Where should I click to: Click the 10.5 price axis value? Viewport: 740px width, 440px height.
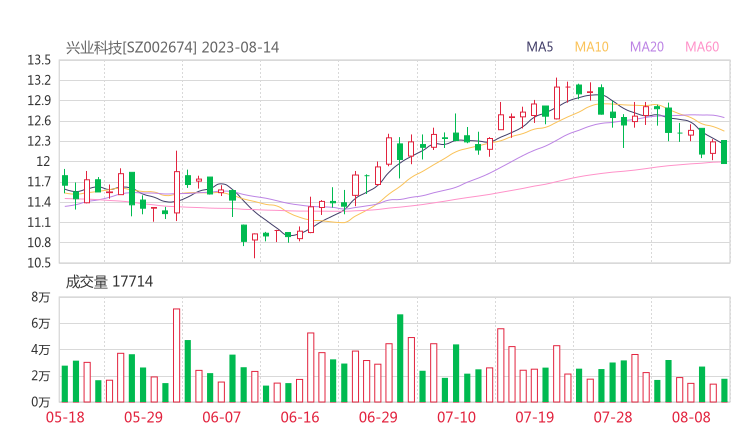pyautogui.click(x=39, y=263)
